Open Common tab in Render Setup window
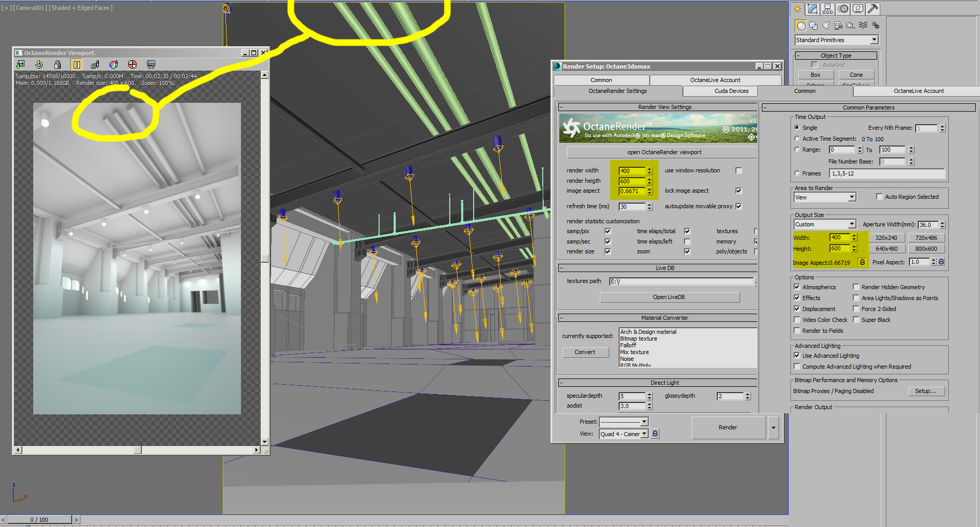 coord(601,80)
